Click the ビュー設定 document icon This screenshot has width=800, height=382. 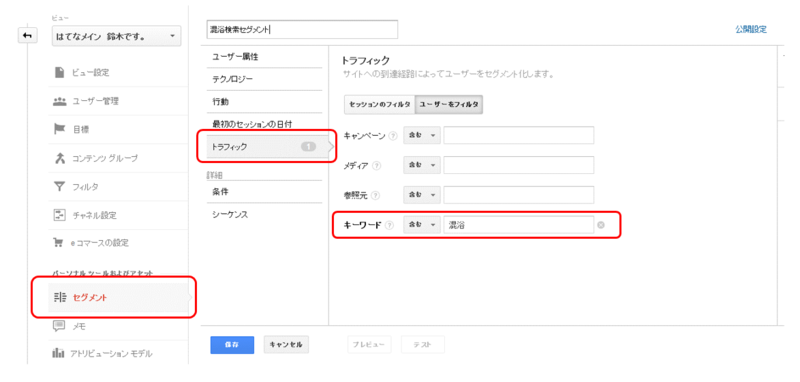(59, 72)
